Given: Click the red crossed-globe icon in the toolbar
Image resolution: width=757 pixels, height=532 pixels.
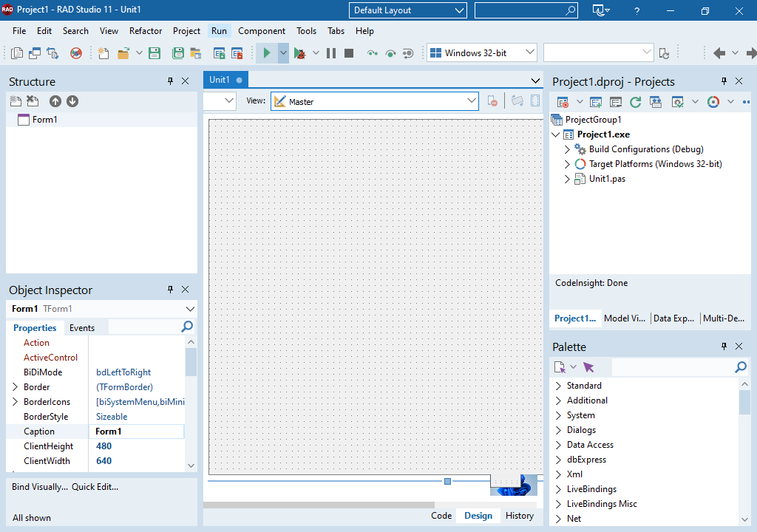Looking at the screenshot, I should click(76, 53).
